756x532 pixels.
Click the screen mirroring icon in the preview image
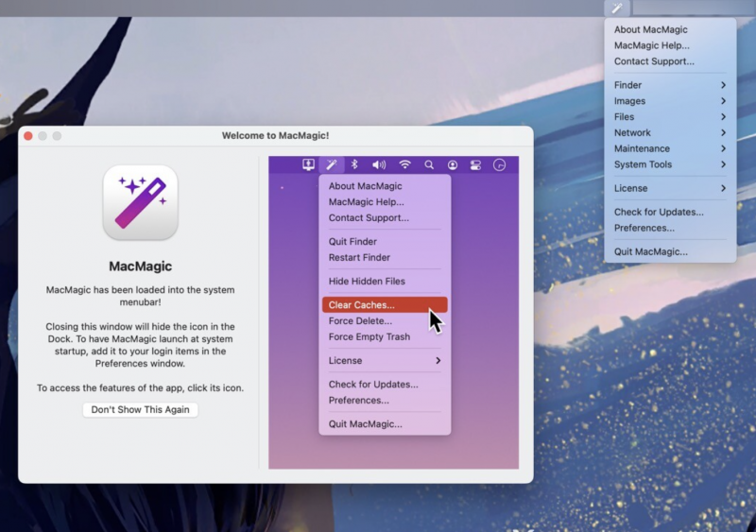pyautogui.click(x=308, y=164)
